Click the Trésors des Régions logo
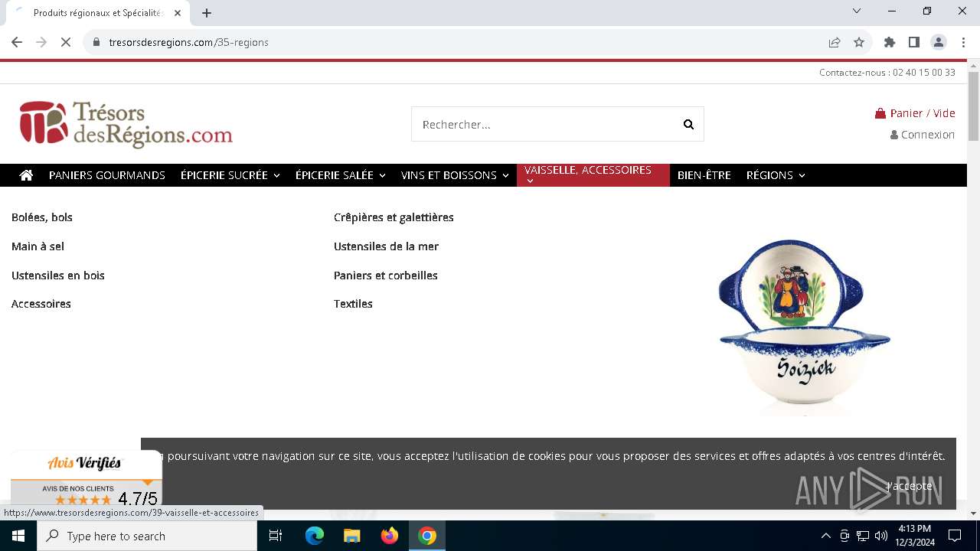The width and height of the screenshot is (980, 551). [126, 123]
